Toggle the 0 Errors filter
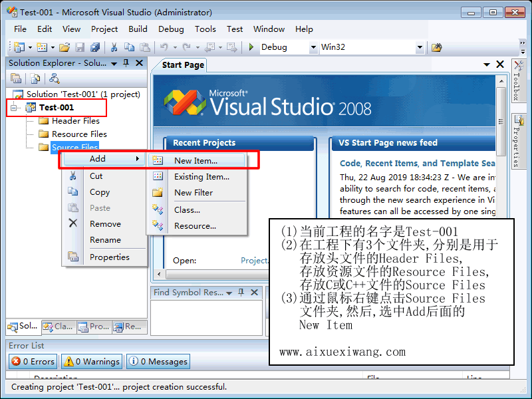The image size is (532, 399). 33,362
